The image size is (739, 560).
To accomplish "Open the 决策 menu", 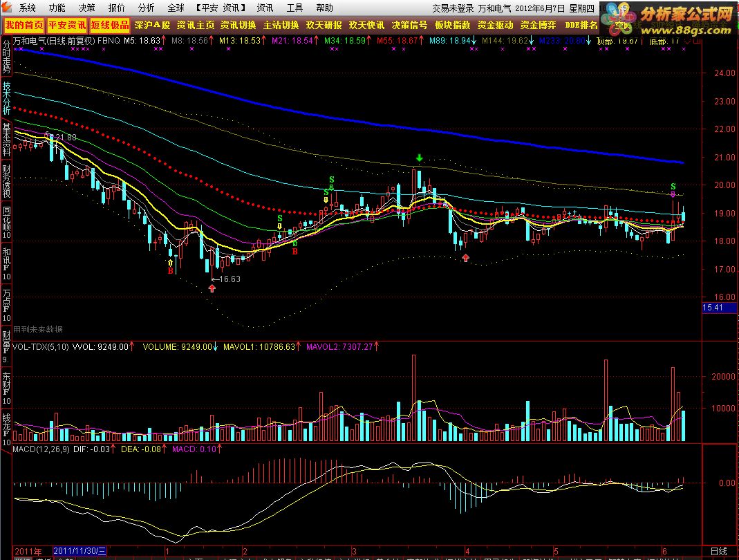I will tap(86, 8).
